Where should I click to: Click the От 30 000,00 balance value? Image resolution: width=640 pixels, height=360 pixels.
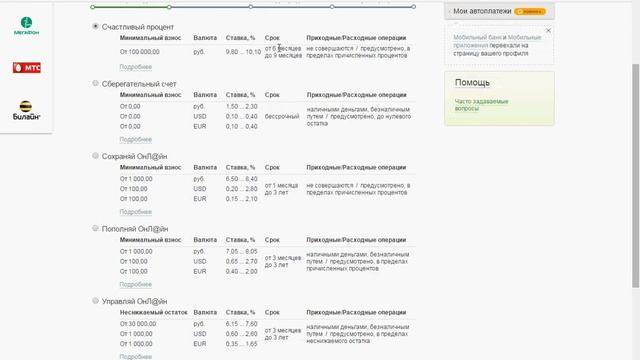click(138, 324)
